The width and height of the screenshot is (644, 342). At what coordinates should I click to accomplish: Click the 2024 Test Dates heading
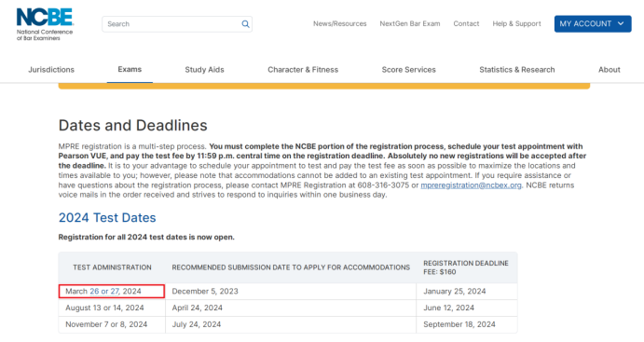(x=107, y=218)
